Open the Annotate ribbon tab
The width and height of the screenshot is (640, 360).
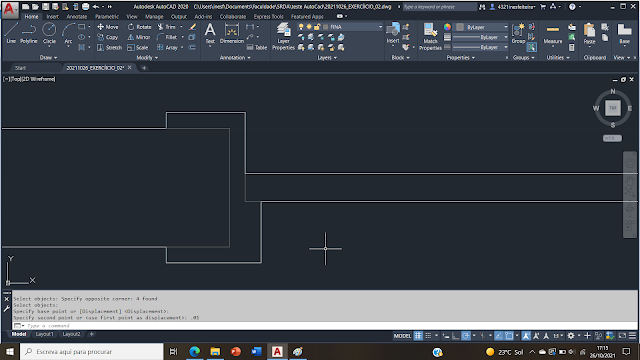click(x=77, y=17)
